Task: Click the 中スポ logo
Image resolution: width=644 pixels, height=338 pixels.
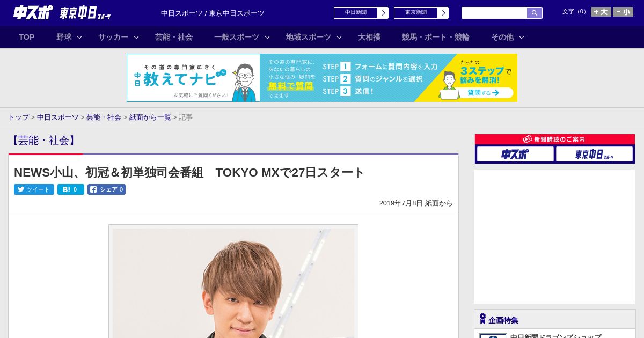Action: click(x=33, y=12)
